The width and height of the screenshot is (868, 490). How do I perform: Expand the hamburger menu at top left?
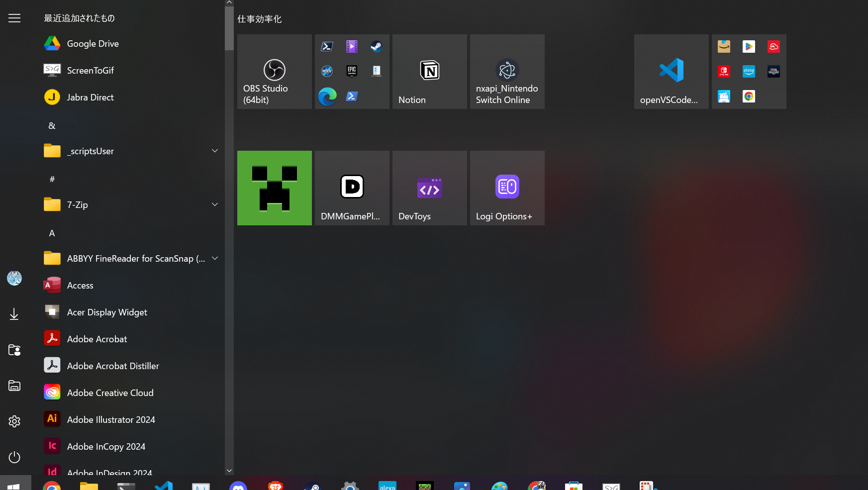click(14, 18)
